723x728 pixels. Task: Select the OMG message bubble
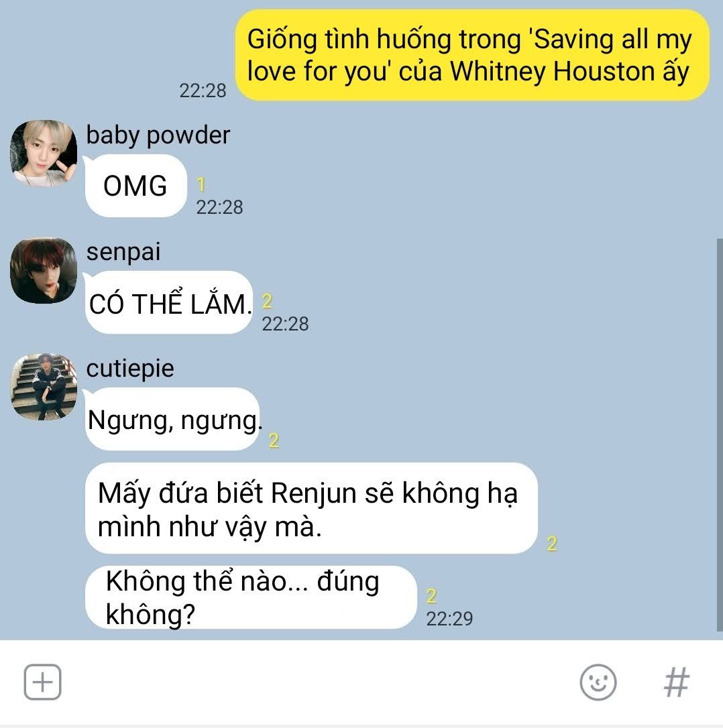point(135,186)
